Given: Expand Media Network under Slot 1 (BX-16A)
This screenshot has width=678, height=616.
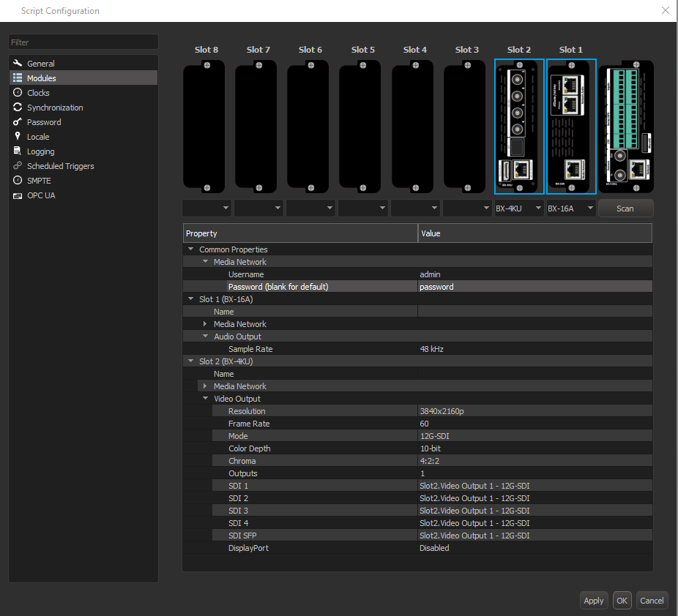Looking at the screenshot, I should [x=205, y=324].
